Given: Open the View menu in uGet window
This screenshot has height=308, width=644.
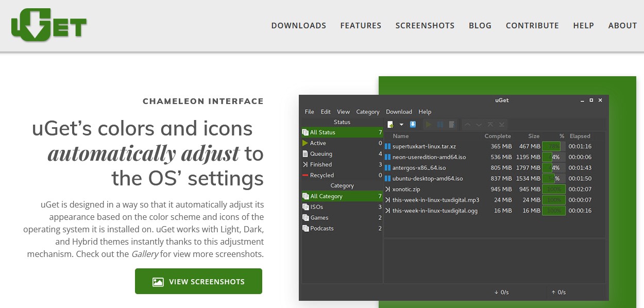Looking at the screenshot, I should pos(343,112).
